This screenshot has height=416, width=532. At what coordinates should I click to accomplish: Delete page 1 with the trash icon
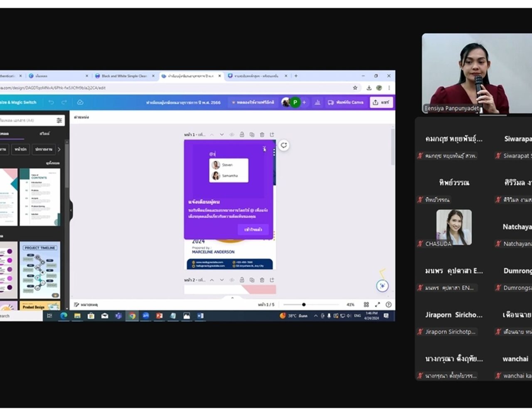point(262,134)
